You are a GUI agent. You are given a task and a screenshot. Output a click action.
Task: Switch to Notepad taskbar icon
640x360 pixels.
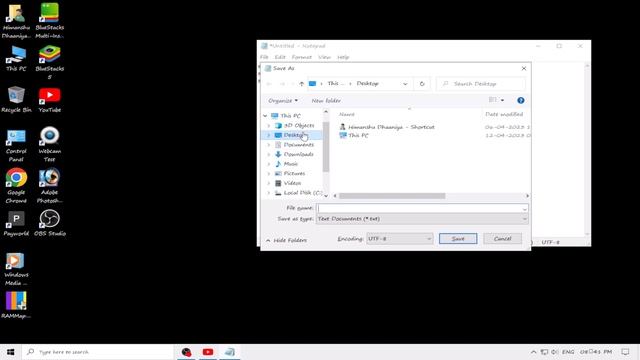point(229,352)
